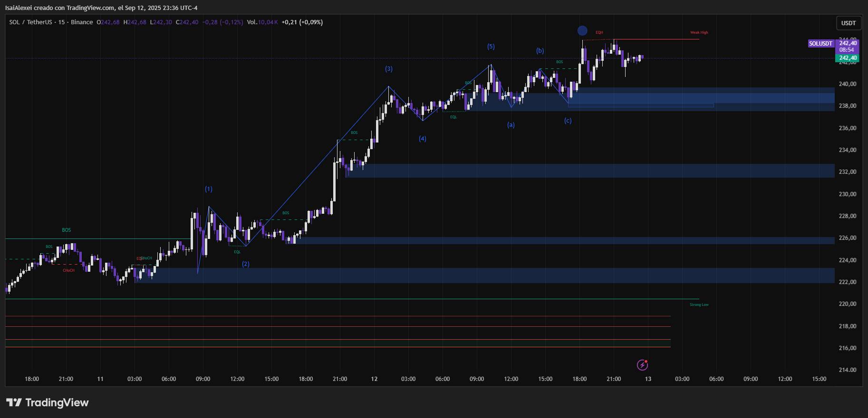Click the green 242,40 price tag
The height and width of the screenshot is (418, 868).
coord(848,58)
